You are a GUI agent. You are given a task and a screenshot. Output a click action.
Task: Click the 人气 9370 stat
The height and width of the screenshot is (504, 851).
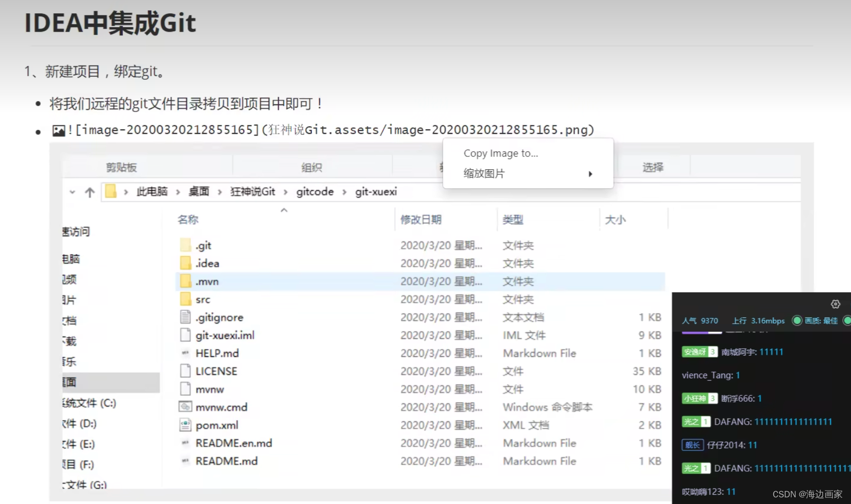pyautogui.click(x=700, y=320)
